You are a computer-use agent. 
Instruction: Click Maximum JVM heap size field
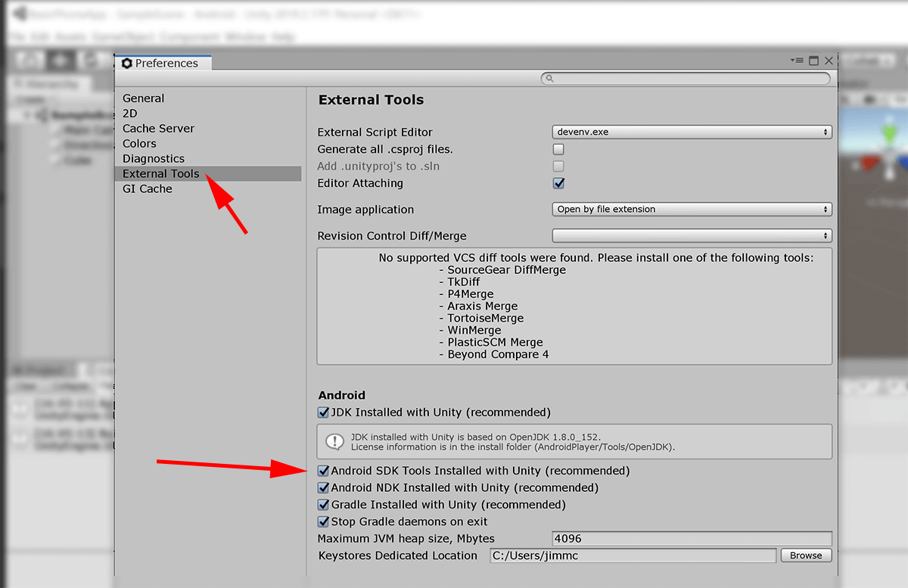pos(692,539)
